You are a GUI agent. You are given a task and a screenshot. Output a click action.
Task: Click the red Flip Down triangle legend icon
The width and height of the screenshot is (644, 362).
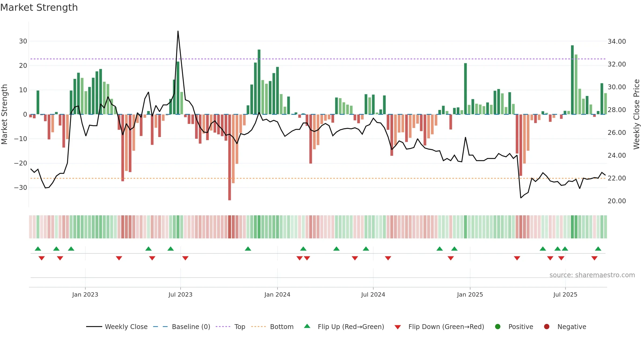398,327
